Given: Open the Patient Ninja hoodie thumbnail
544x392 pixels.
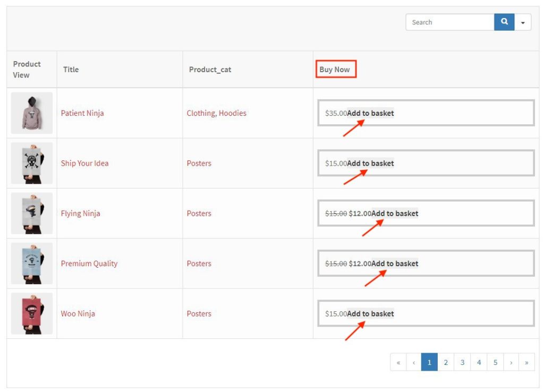Looking at the screenshot, I should click(32, 113).
